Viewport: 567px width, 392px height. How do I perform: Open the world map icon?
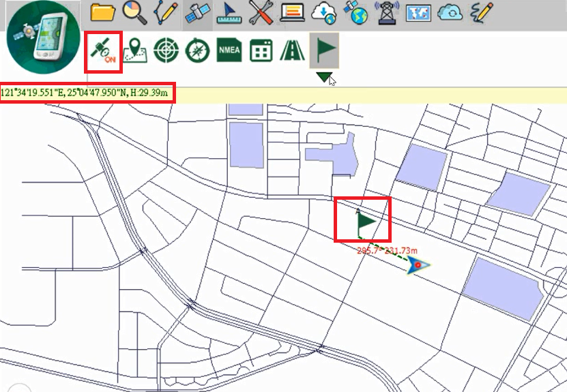[418, 12]
